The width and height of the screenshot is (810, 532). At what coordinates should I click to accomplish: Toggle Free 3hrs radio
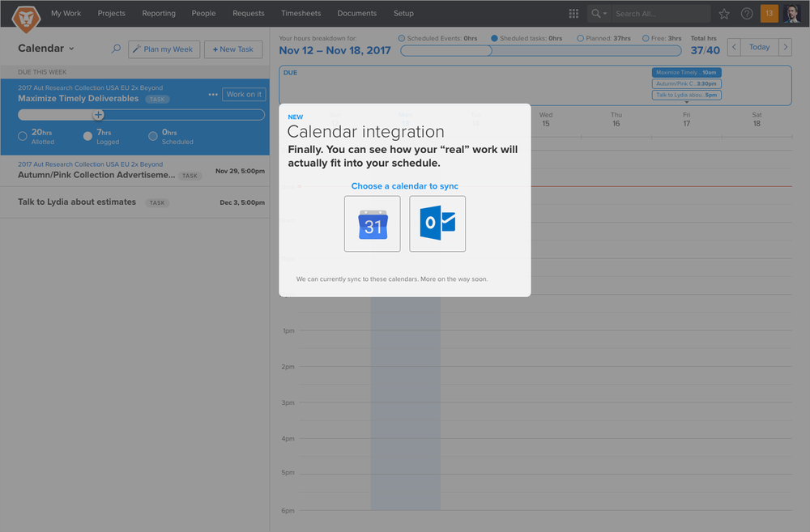point(646,38)
